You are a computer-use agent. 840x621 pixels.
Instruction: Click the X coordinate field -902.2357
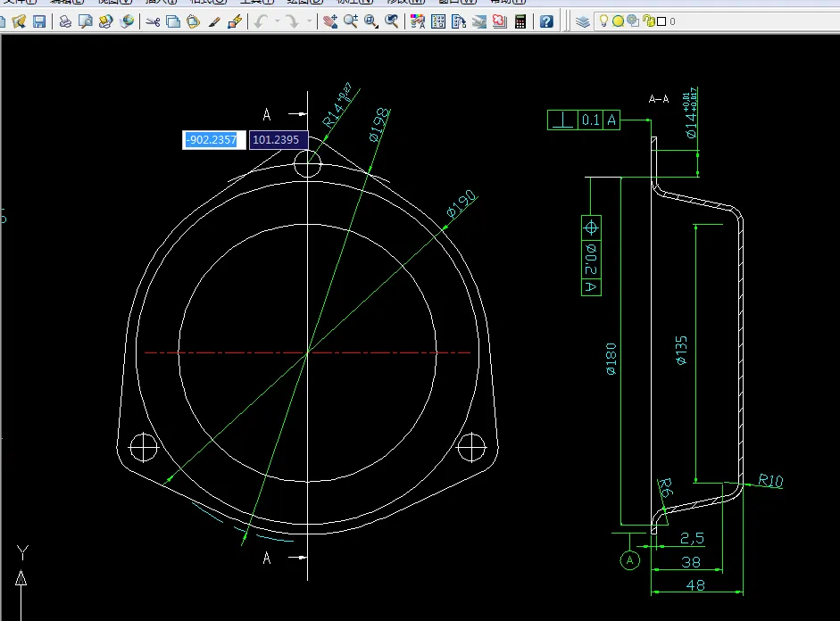click(x=213, y=140)
